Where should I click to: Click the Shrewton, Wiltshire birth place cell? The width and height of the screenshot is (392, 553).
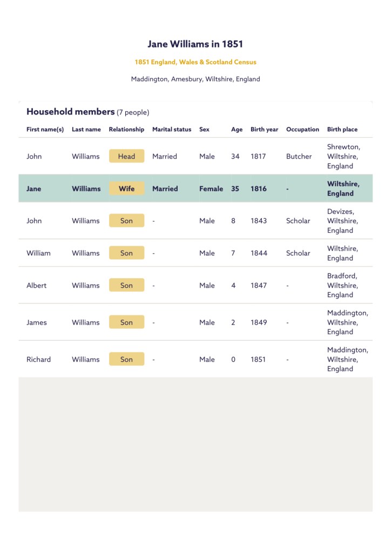click(343, 156)
